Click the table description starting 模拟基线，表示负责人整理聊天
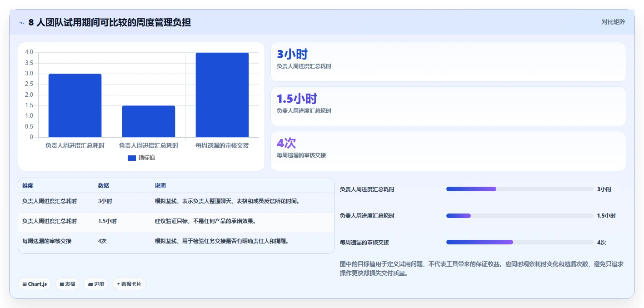 (x=227, y=201)
